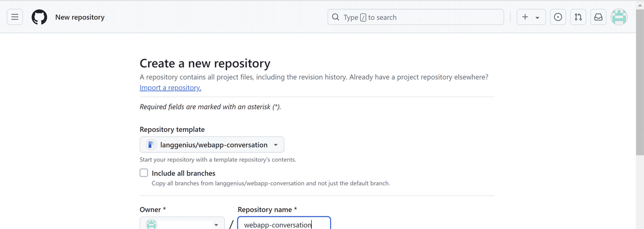Open the Notifications inbox icon
This screenshot has height=229, width=644.
point(598,17)
